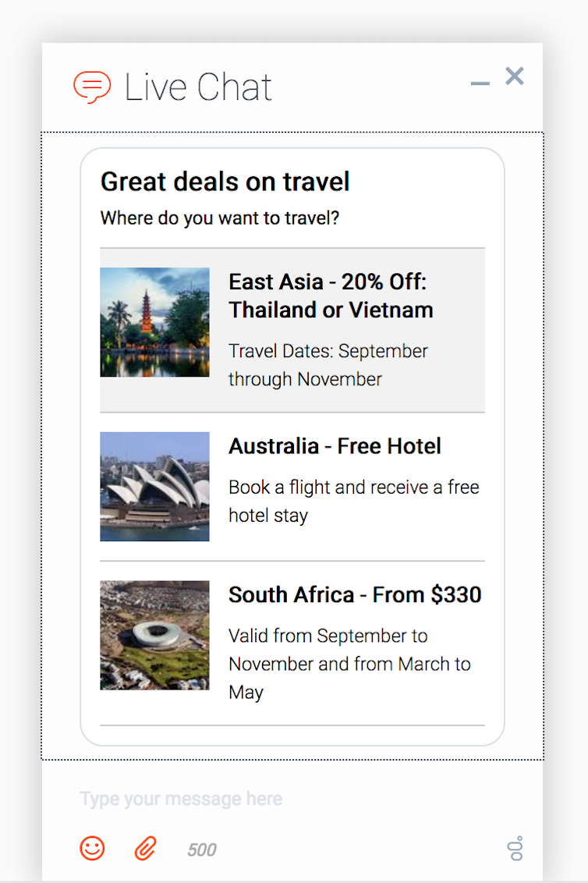Click the paperclip attachment icon
588x883 pixels.
[x=145, y=848]
